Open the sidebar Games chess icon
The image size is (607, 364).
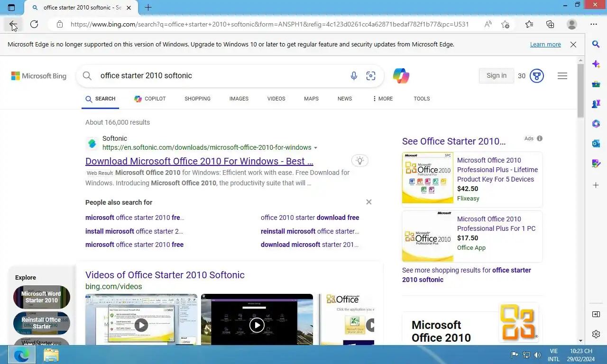[596, 104]
